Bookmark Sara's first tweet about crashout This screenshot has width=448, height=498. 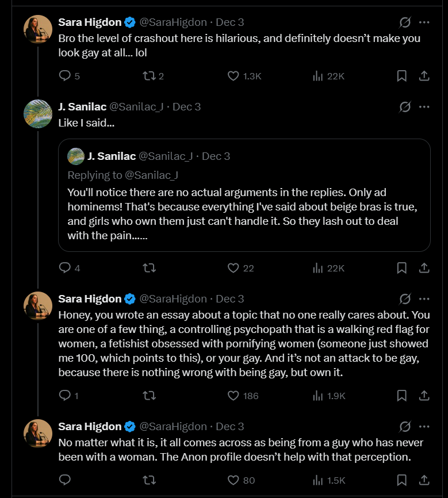click(402, 76)
